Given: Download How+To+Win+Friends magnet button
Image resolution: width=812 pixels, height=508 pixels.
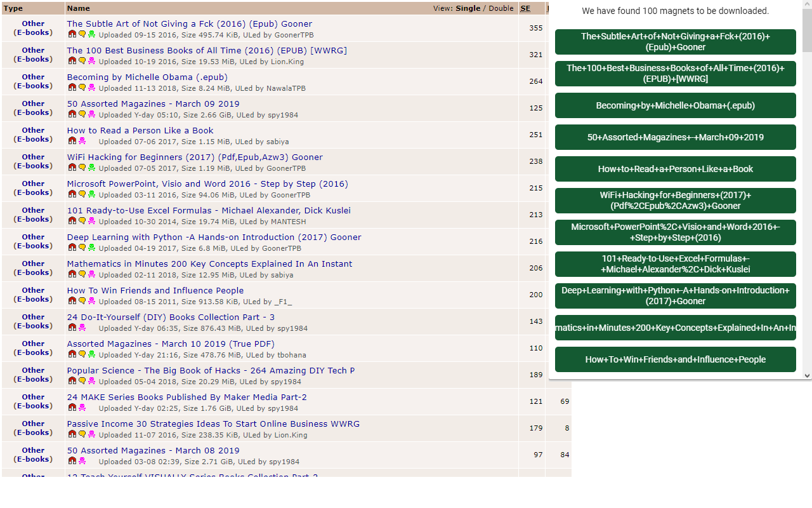Looking at the screenshot, I should point(676,359).
